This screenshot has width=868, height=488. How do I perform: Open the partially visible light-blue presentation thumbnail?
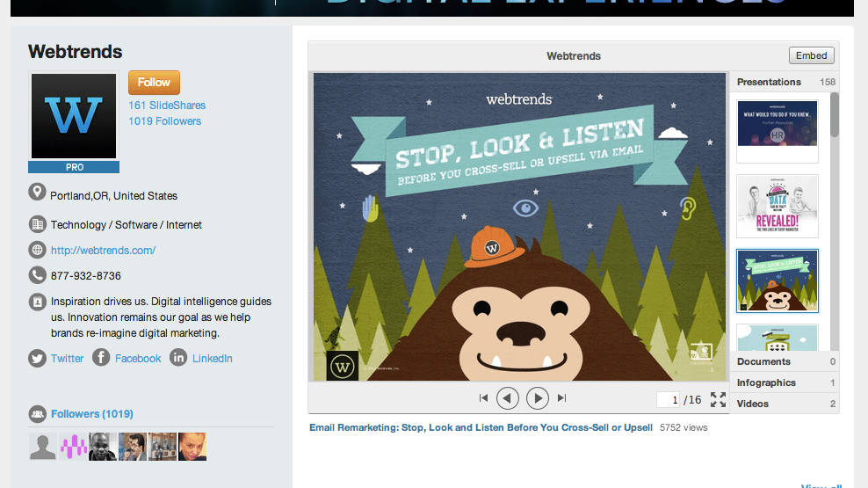(x=778, y=338)
